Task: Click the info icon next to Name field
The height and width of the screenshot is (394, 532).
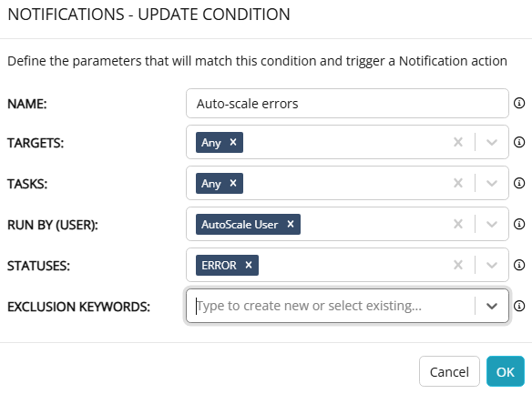Action: click(519, 103)
